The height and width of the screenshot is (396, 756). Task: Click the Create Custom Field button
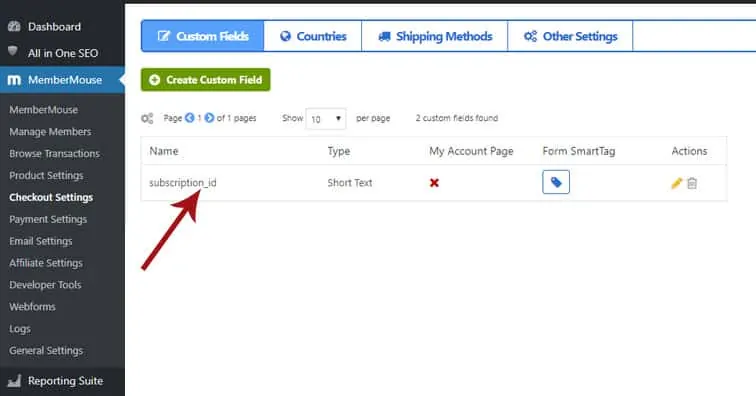[205, 80]
